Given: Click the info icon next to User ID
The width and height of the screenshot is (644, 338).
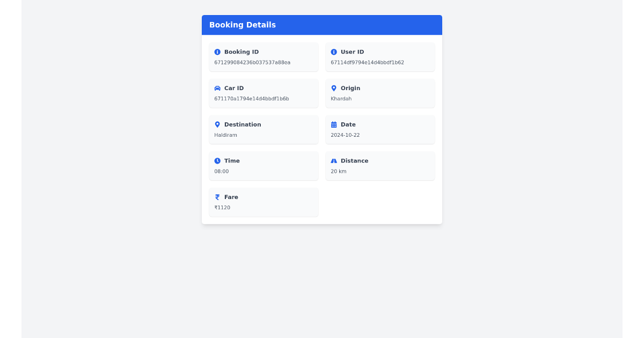Looking at the screenshot, I should [x=333, y=52].
